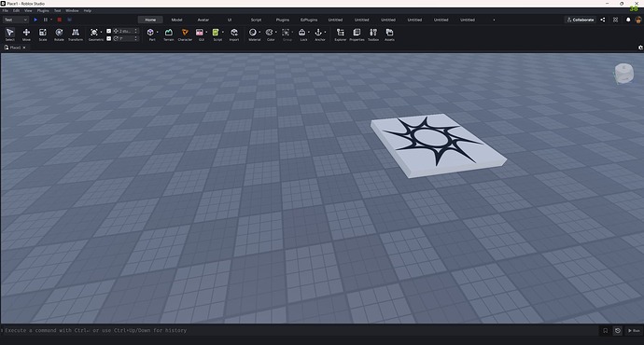Toggle the rotate snapping checkbox
The height and width of the screenshot is (345, 644).
(x=109, y=38)
